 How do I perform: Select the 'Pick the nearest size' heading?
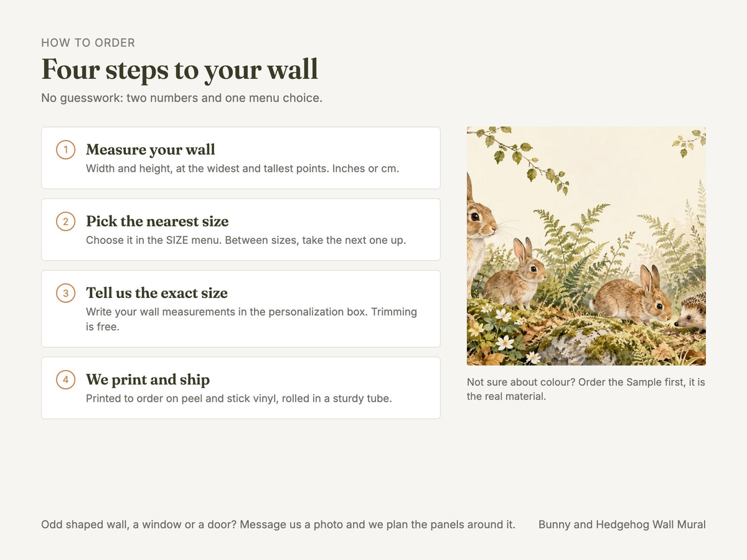coord(157,222)
